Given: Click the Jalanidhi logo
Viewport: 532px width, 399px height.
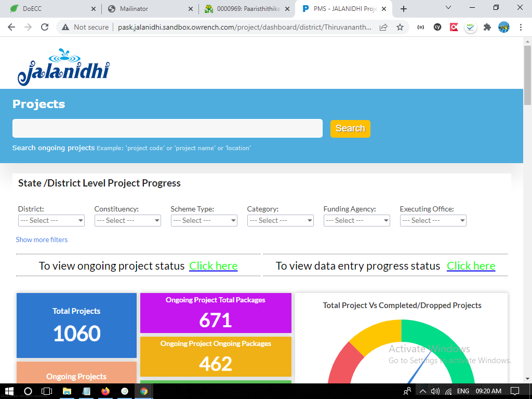Looking at the screenshot, I should coord(63,68).
